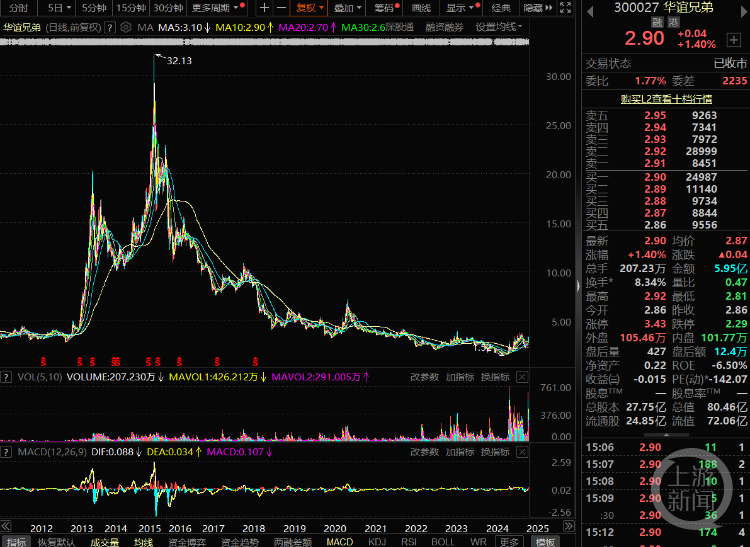Switch to 15分钟 period
The height and width of the screenshot is (547, 750).
131,8
